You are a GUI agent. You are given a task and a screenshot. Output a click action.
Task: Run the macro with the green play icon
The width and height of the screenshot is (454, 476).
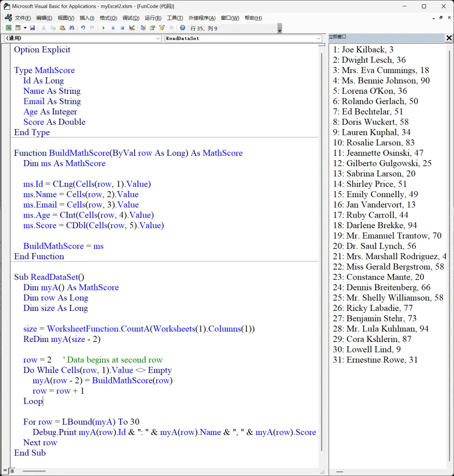click(103, 28)
